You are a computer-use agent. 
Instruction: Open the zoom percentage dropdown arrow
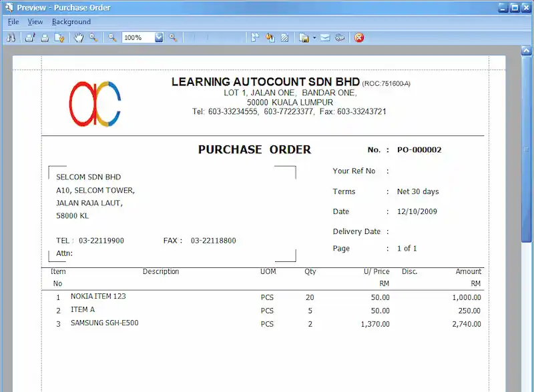tap(159, 37)
